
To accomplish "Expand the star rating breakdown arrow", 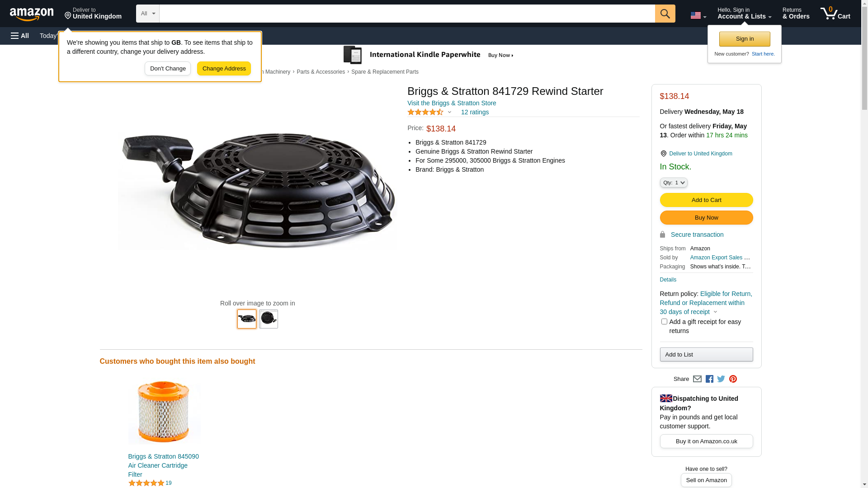I will click(x=449, y=112).
